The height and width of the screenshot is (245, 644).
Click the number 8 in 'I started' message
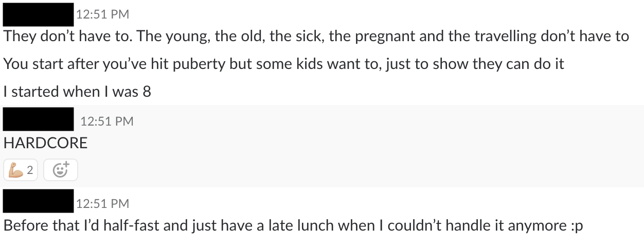pyautogui.click(x=147, y=92)
